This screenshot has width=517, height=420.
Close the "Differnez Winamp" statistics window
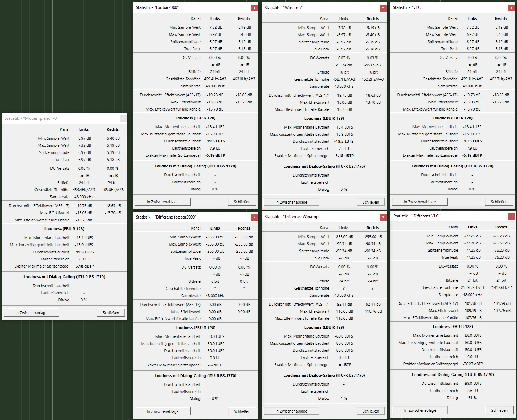pos(383,217)
